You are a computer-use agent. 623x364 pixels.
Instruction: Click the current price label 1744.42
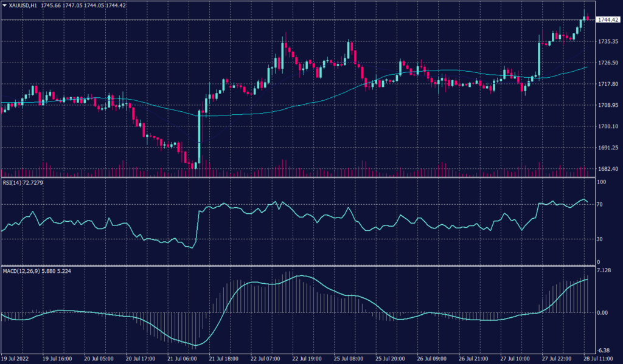coord(608,20)
